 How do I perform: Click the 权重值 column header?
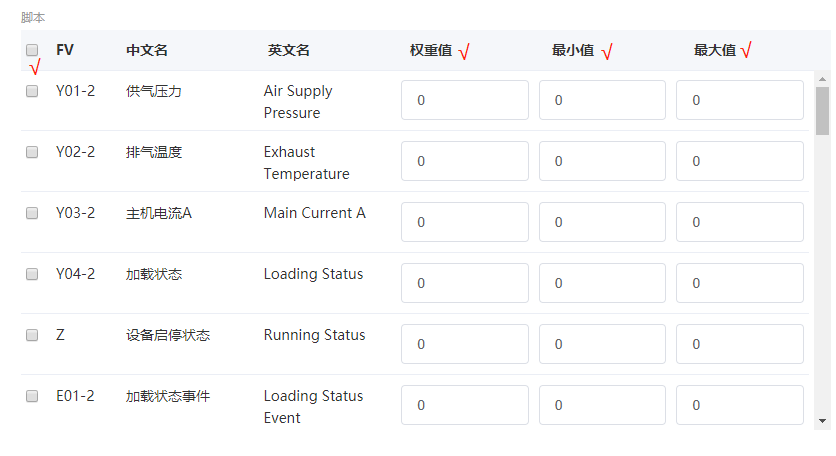point(431,50)
